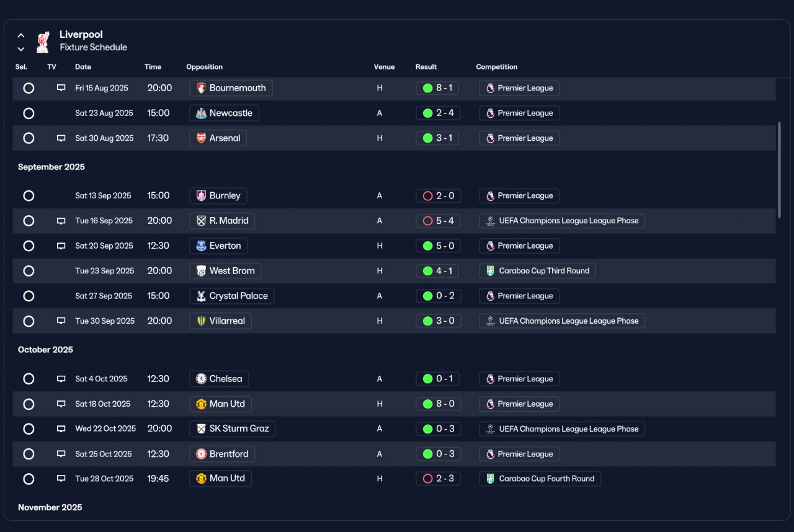Screen dimensions: 794x532
Task: Click the Crystal Palace club badge
Action: (x=201, y=296)
